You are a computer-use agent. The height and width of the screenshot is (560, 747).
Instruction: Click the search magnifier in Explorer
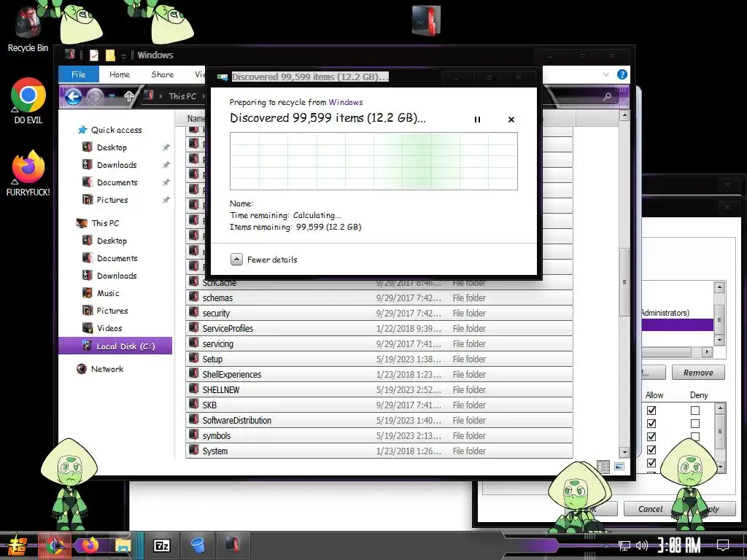pyautogui.click(x=607, y=97)
